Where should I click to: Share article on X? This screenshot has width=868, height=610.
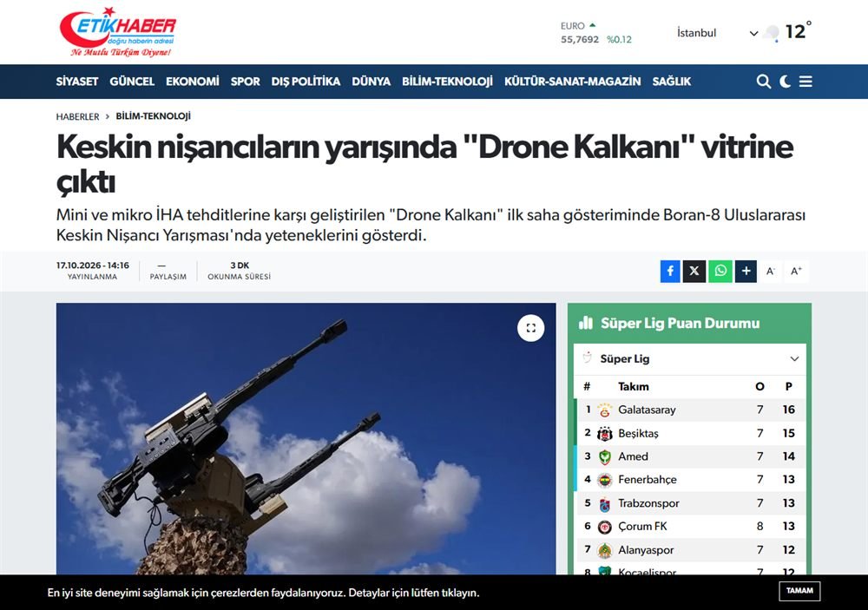[x=694, y=272]
